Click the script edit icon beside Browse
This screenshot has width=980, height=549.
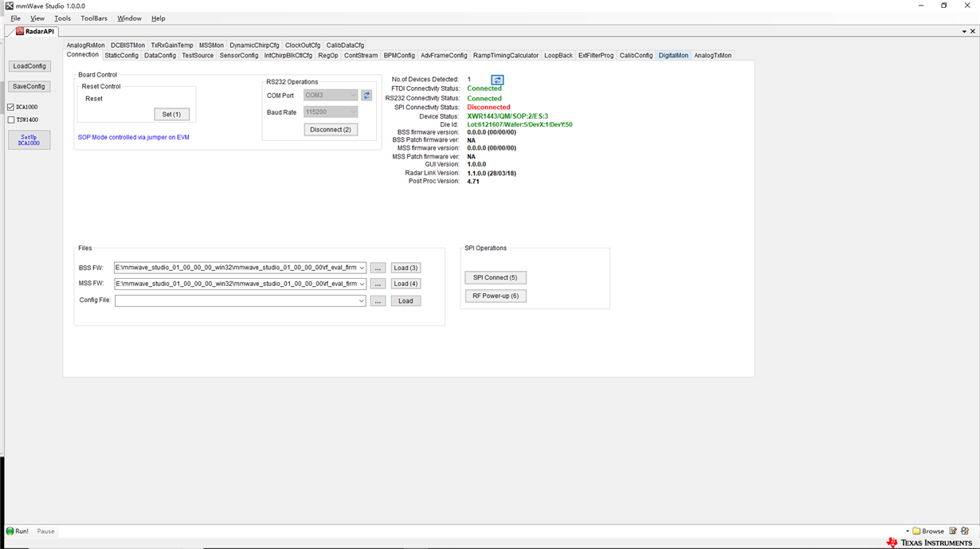pyautogui.click(x=953, y=531)
